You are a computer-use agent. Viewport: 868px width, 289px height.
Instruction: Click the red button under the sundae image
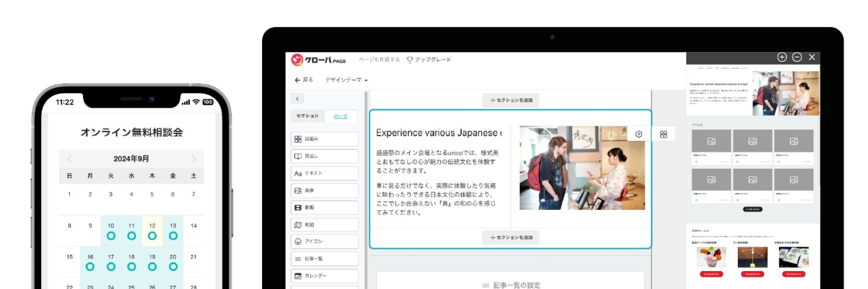click(x=711, y=274)
